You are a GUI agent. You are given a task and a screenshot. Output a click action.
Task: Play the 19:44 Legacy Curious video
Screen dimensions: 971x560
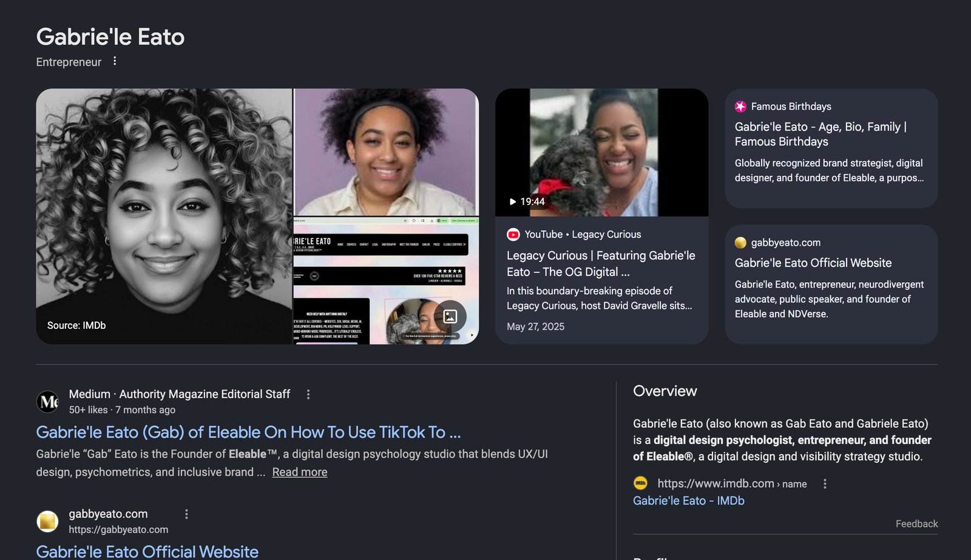coord(601,152)
